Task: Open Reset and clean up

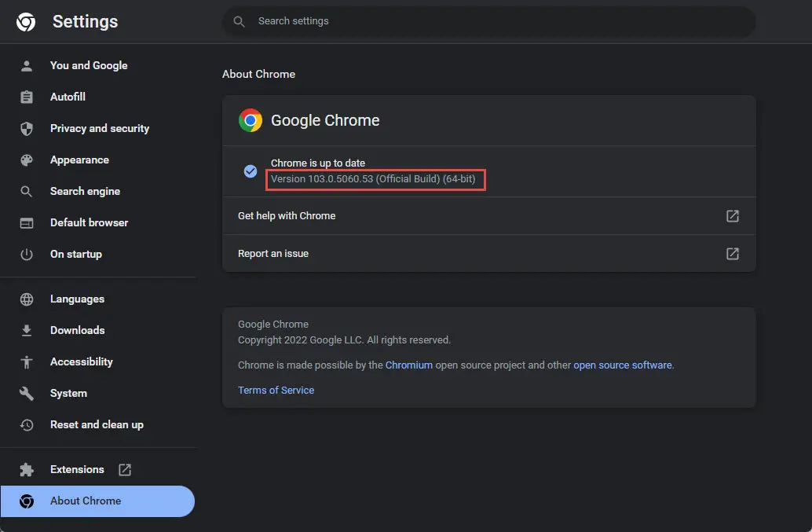Action: (97, 425)
